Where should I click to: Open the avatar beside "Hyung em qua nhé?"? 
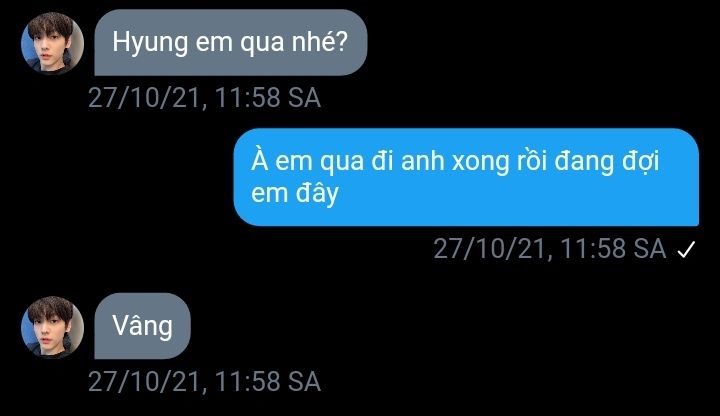coord(52,44)
